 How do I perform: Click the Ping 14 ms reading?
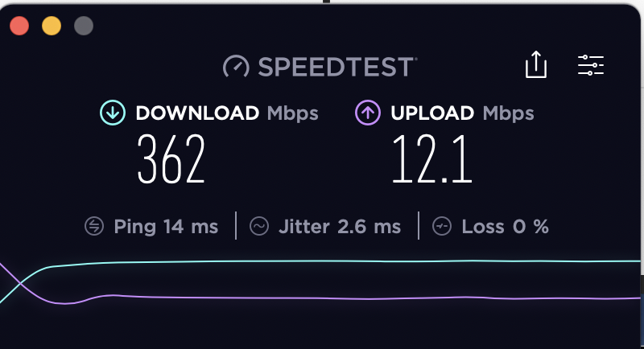(166, 227)
